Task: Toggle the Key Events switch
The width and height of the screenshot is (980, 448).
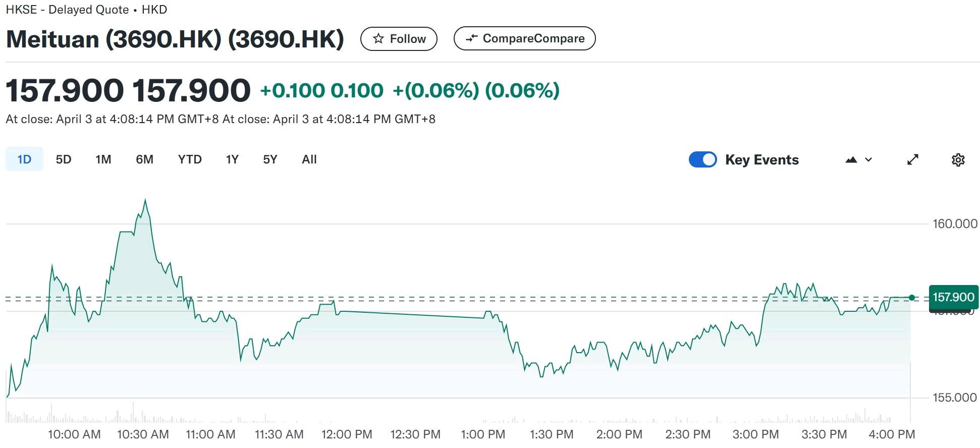Action: coord(702,159)
